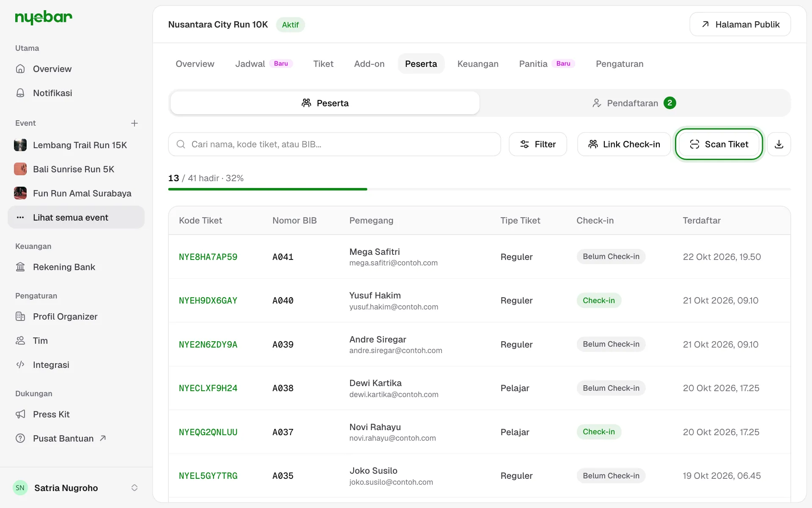This screenshot has width=812, height=508.
Task: Switch to the Tiket tab
Action: (323, 64)
